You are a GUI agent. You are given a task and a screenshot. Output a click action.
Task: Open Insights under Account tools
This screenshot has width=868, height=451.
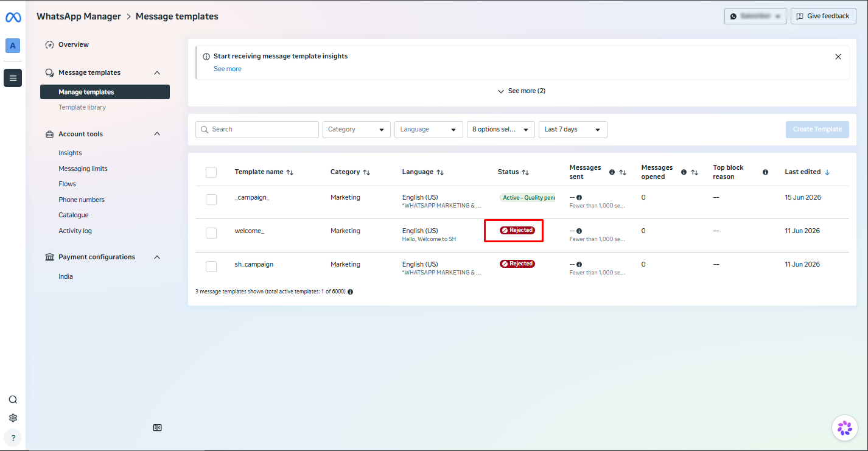point(70,153)
